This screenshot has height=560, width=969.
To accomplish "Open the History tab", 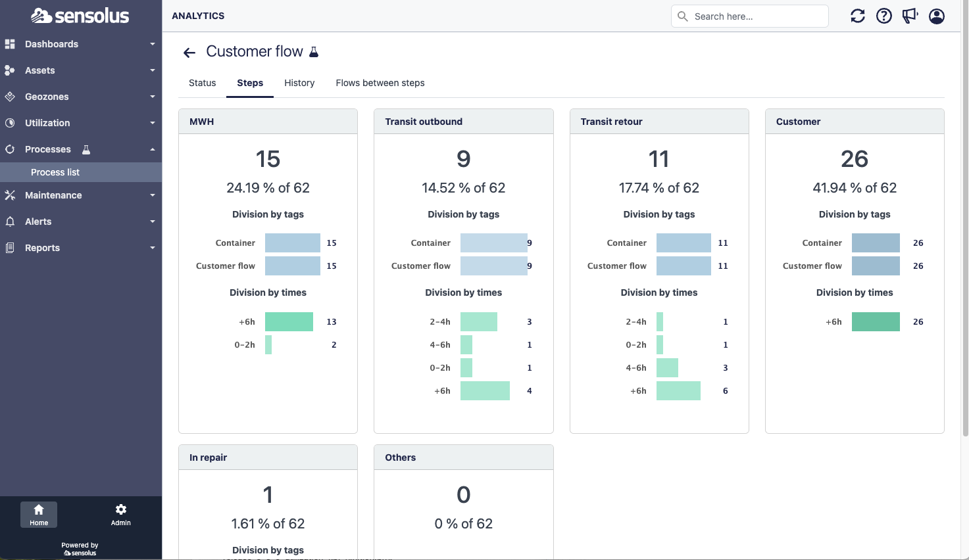I will pyautogui.click(x=299, y=83).
